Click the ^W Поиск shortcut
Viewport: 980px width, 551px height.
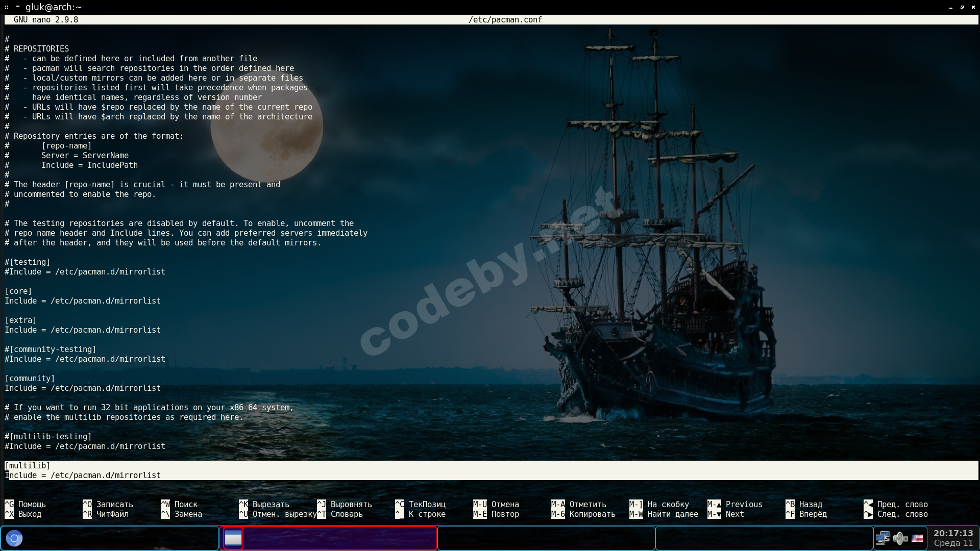(x=179, y=504)
